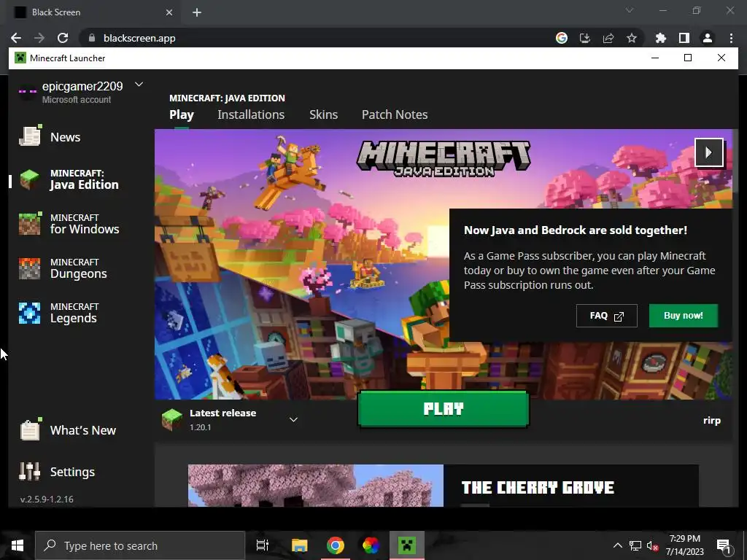Click Chrome forward navigation arrow

pos(39,38)
